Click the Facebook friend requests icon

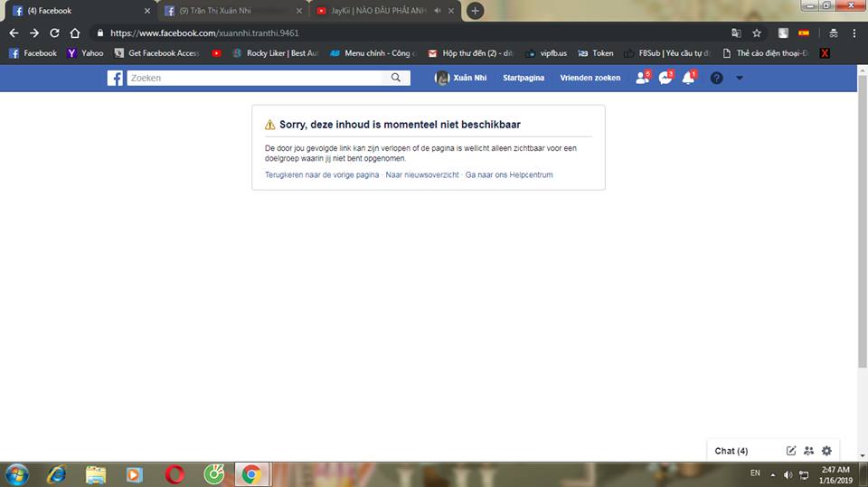tap(642, 79)
